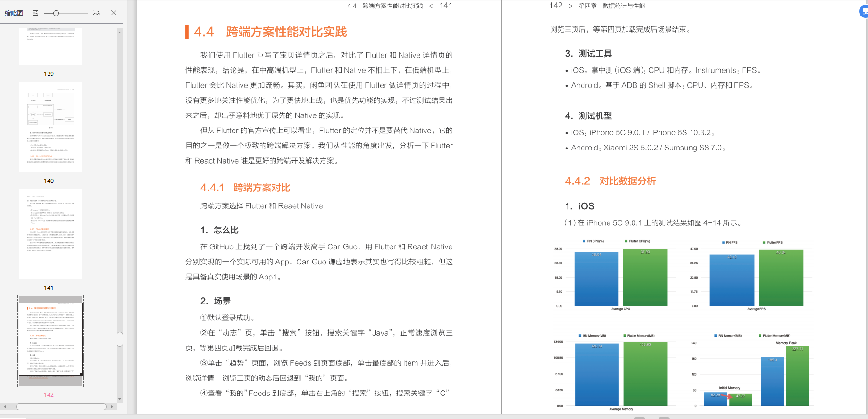
Task: Close the thumbnail panel
Action: [x=114, y=13]
